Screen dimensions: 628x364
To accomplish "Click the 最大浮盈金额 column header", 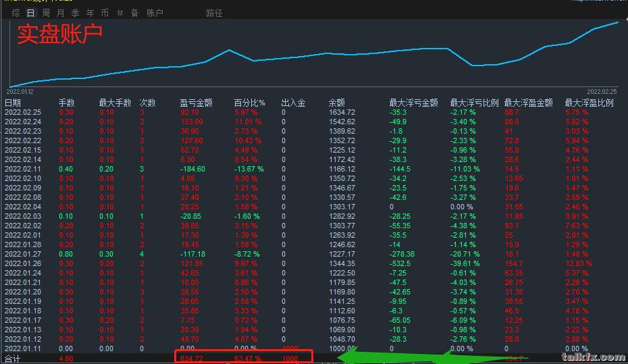I will [x=529, y=103].
